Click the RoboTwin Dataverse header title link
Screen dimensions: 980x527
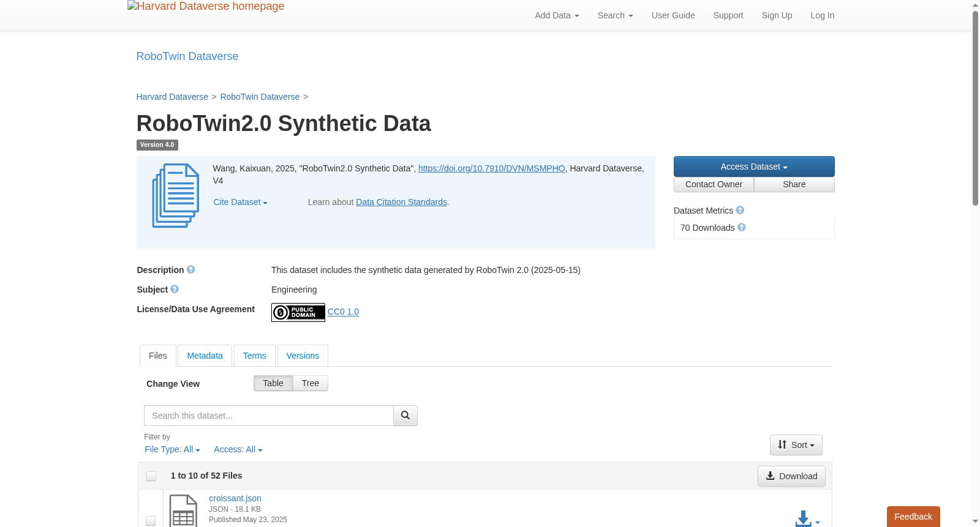(187, 56)
